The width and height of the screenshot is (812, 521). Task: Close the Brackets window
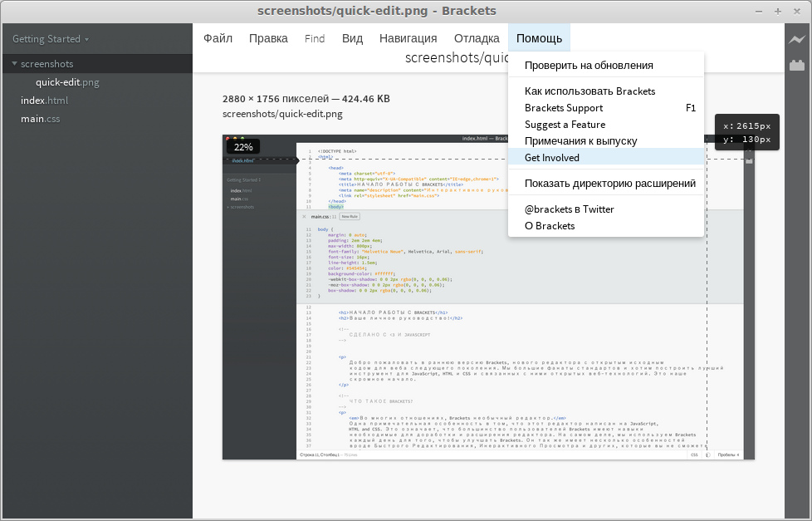(797, 12)
